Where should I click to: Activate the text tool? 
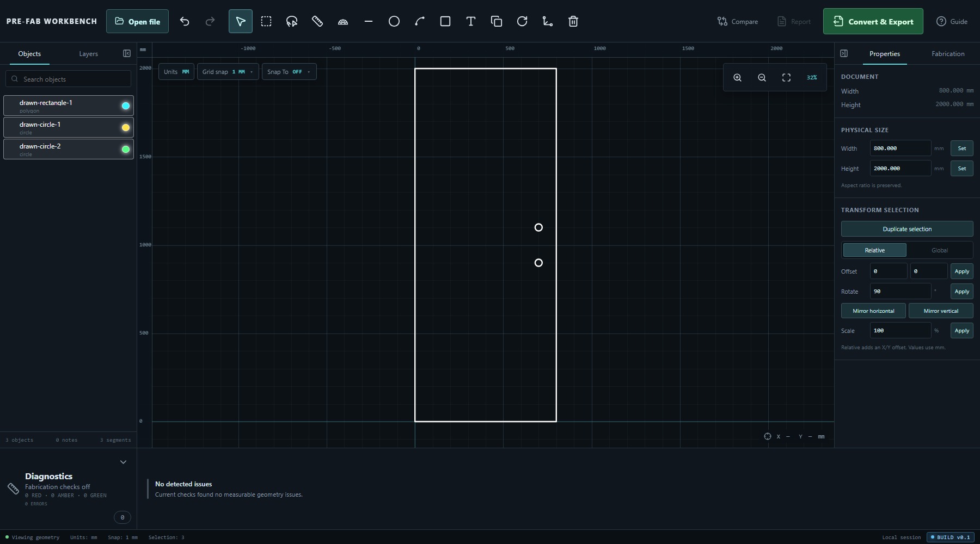(471, 21)
